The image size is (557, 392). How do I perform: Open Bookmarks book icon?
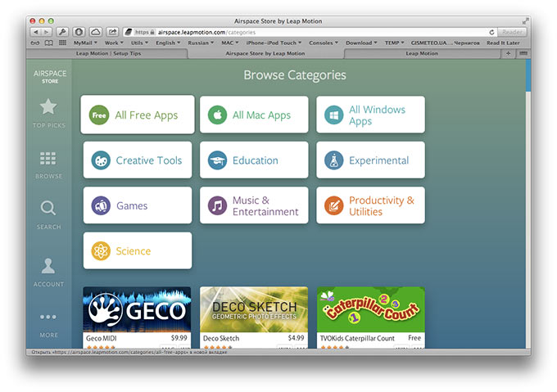(x=48, y=43)
